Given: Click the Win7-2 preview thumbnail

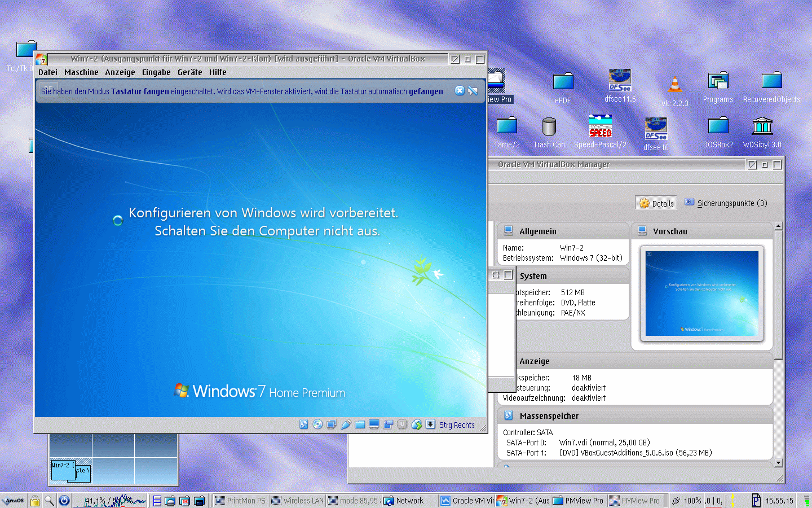Looking at the screenshot, I should click(x=702, y=294).
